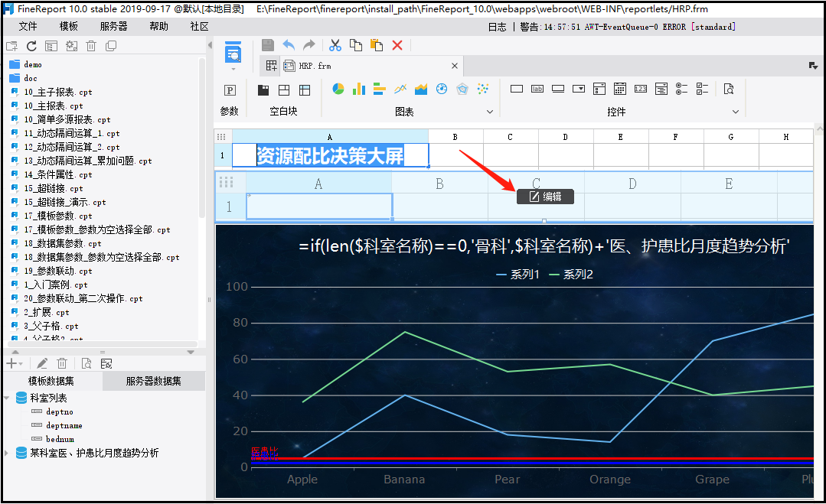Image resolution: width=826 pixels, height=504 pixels.
Task: Open the 帮助 menu
Action: (x=158, y=26)
